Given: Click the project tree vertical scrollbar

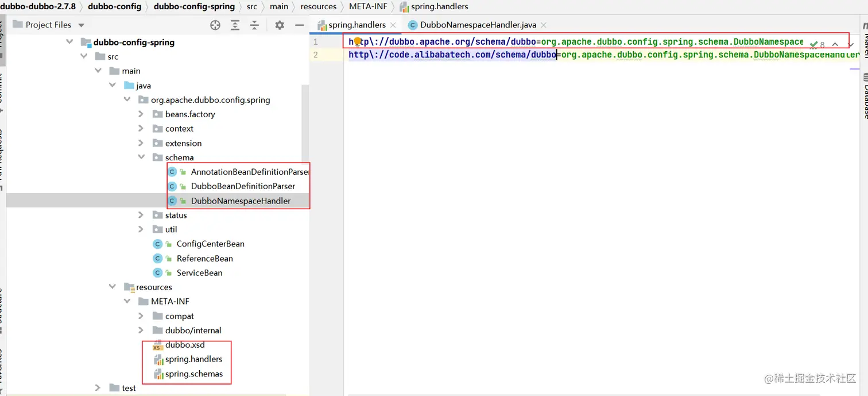Looking at the screenshot, I should point(305,124).
